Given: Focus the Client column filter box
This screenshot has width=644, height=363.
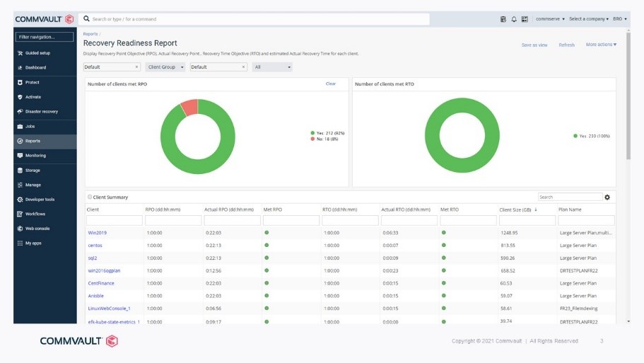Looking at the screenshot, I should click(x=115, y=220).
